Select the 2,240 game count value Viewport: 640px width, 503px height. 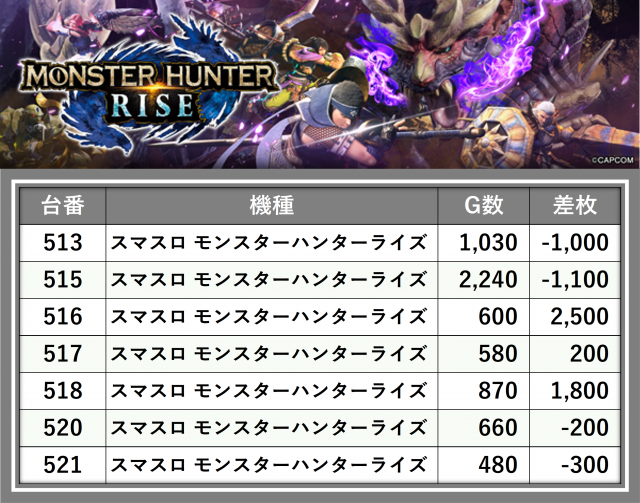point(487,280)
